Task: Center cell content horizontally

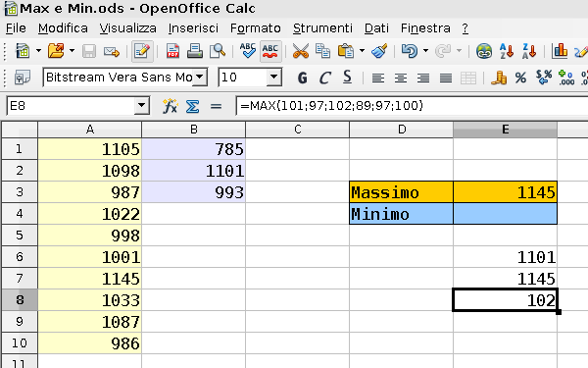Action: 401,79
